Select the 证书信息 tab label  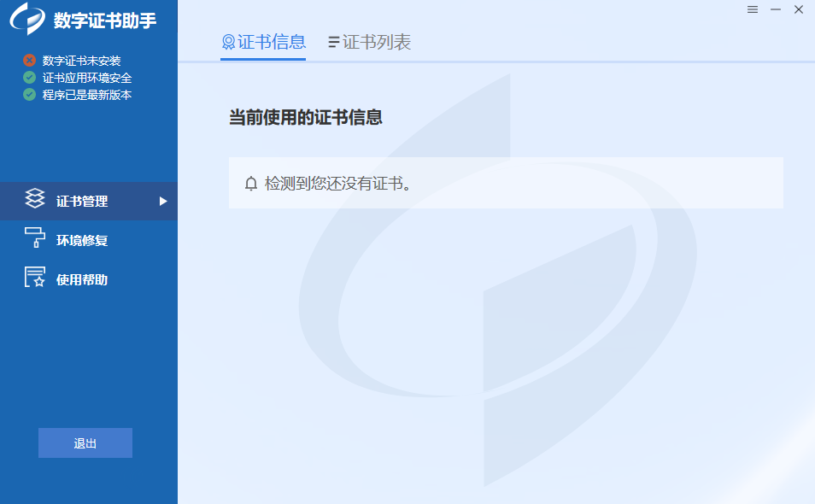[272, 43]
